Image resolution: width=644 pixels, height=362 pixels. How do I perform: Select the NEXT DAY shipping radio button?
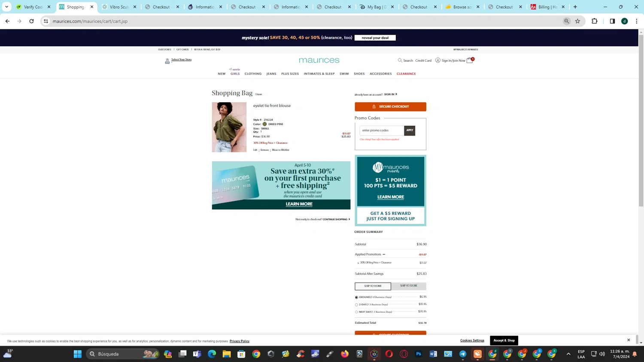tap(356, 312)
